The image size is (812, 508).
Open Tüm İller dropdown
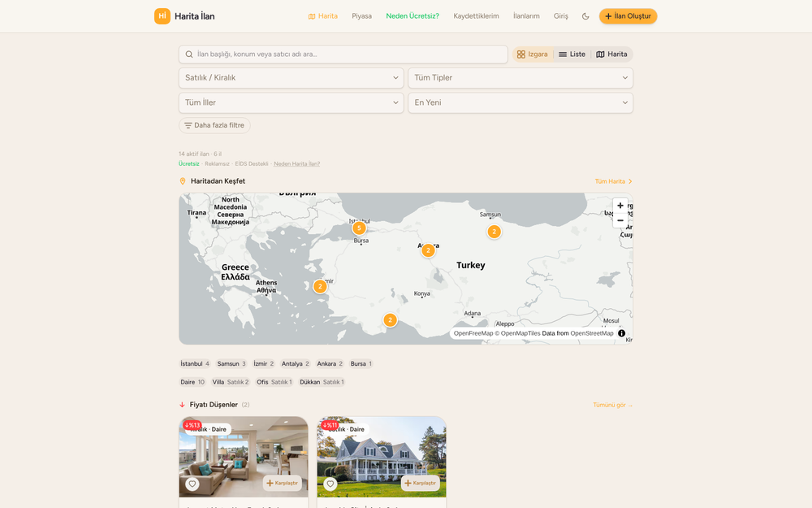pos(291,102)
